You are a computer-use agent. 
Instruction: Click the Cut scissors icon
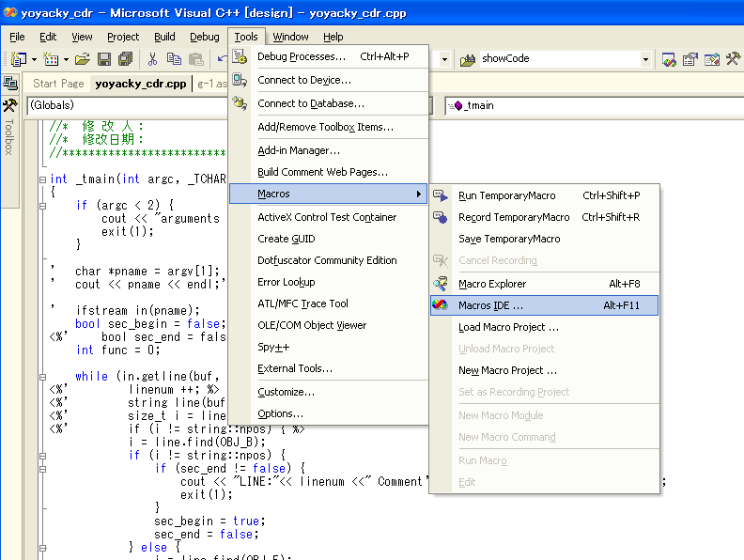(152, 59)
